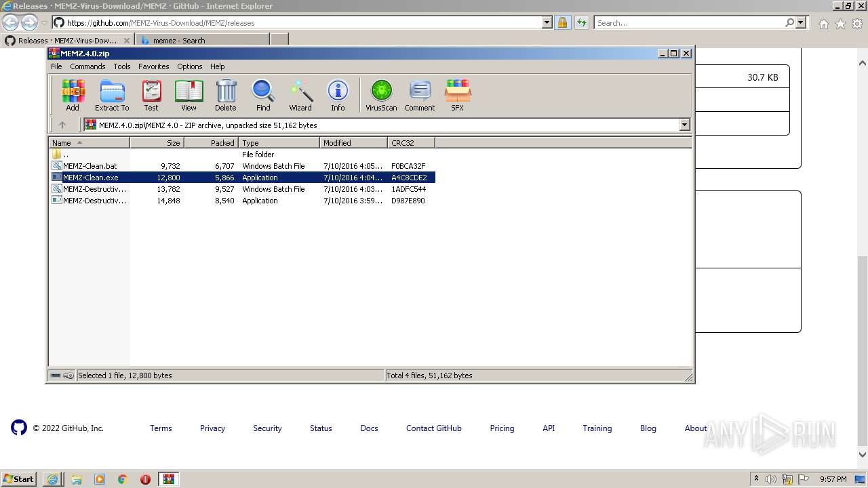Open the Blog footer link
Screen dimensions: 868x488
[x=648, y=428]
